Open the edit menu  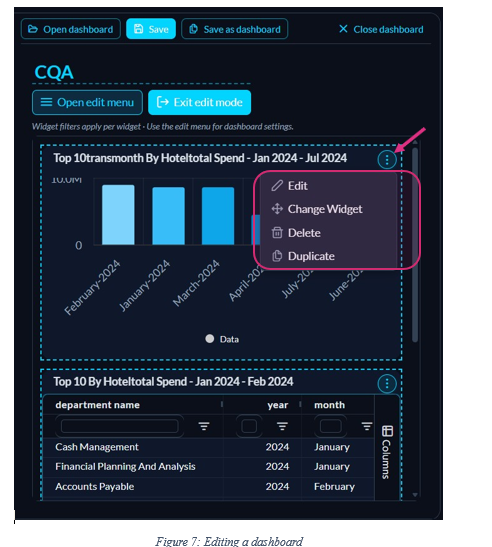87,103
